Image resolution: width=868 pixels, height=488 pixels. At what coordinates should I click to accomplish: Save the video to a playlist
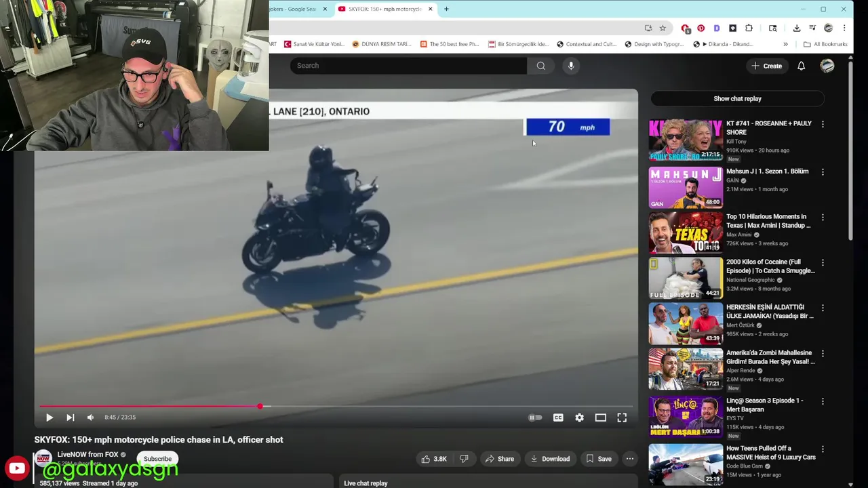coord(599,459)
